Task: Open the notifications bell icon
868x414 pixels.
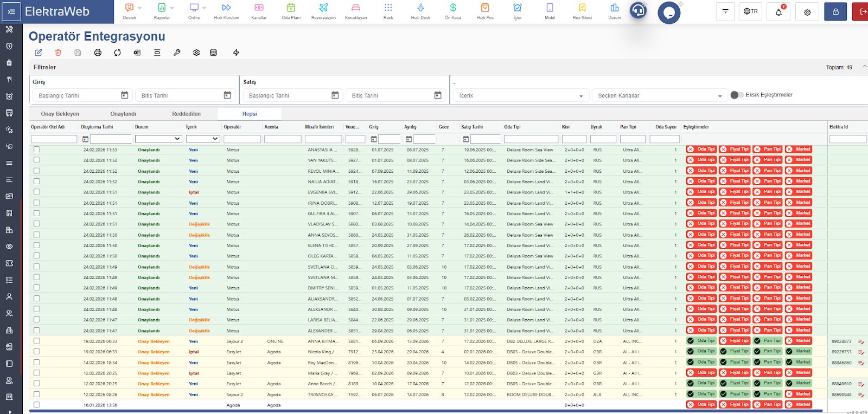Action: click(x=778, y=11)
